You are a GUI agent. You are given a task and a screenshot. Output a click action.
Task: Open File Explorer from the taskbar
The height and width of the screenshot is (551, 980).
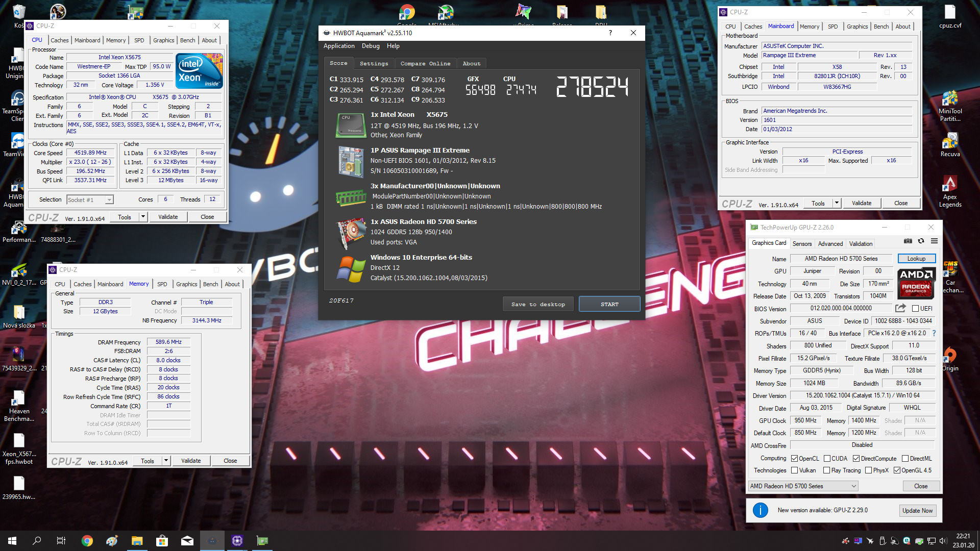[x=137, y=541]
